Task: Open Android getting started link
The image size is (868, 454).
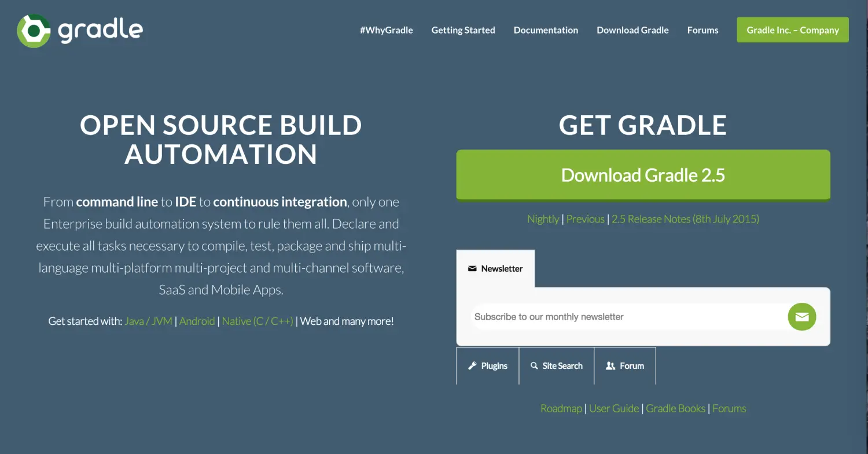Action: pyautogui.click(x=197, y=321)
